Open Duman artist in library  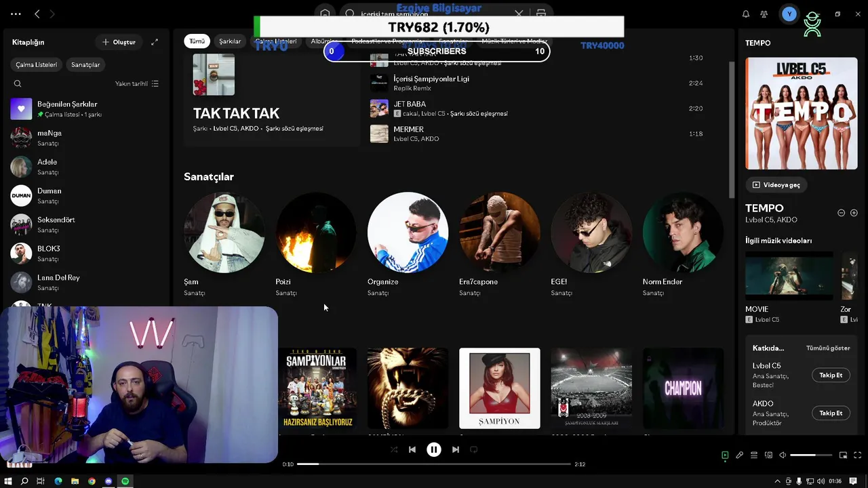tap(86, 195)
